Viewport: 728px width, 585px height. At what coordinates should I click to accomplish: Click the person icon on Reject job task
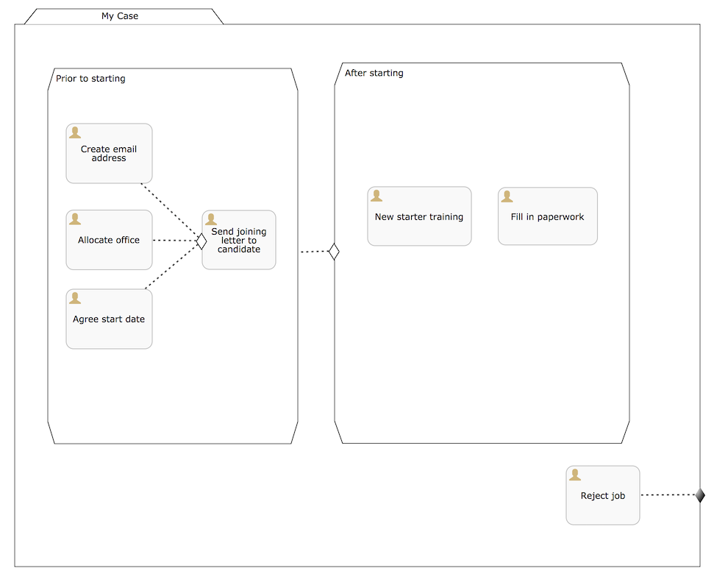(x=575, y=473)
